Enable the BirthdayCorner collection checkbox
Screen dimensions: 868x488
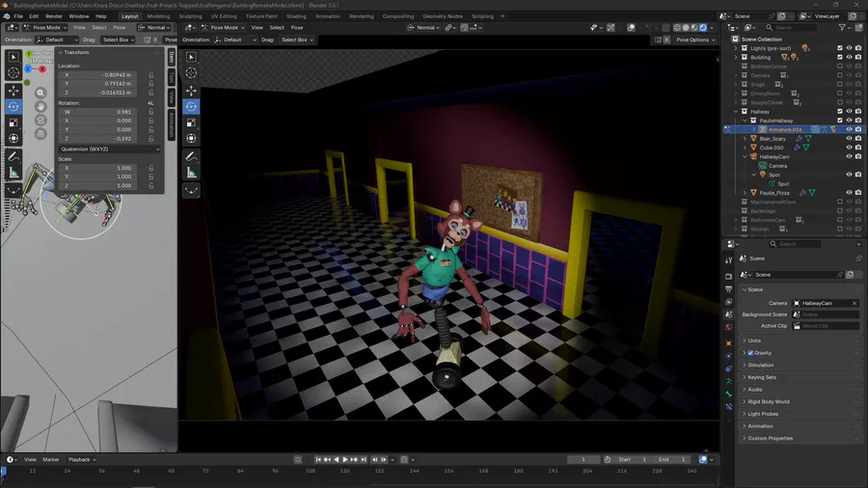[x=840, y=67]
